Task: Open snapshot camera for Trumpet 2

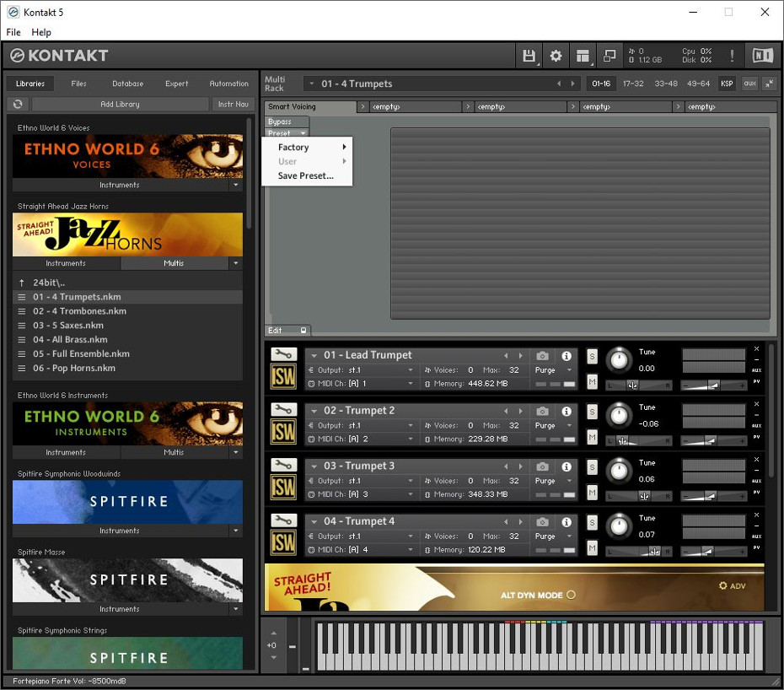Action: [542, 412]
